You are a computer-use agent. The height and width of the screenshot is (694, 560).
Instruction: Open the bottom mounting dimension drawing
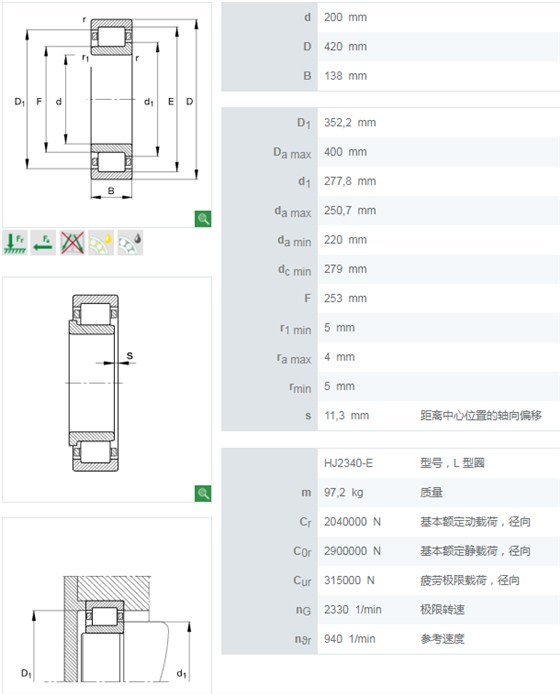coord(107,605)
